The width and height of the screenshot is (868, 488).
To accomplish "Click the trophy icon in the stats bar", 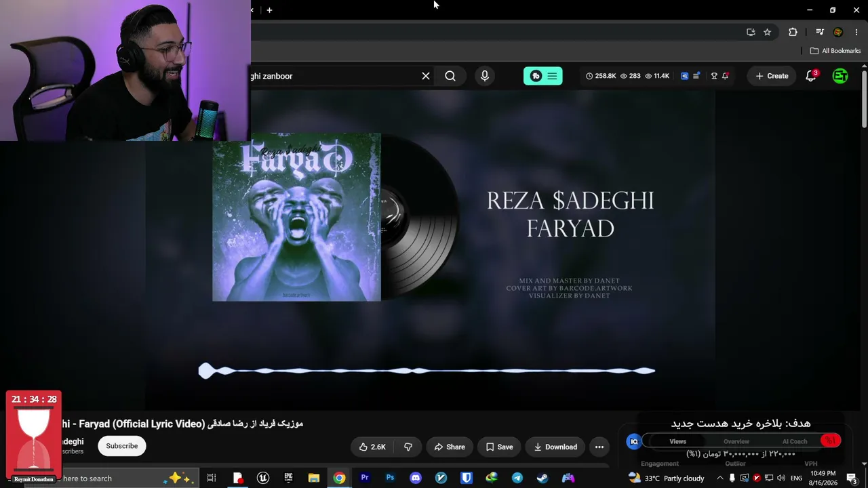I will (x=714, y=76).
